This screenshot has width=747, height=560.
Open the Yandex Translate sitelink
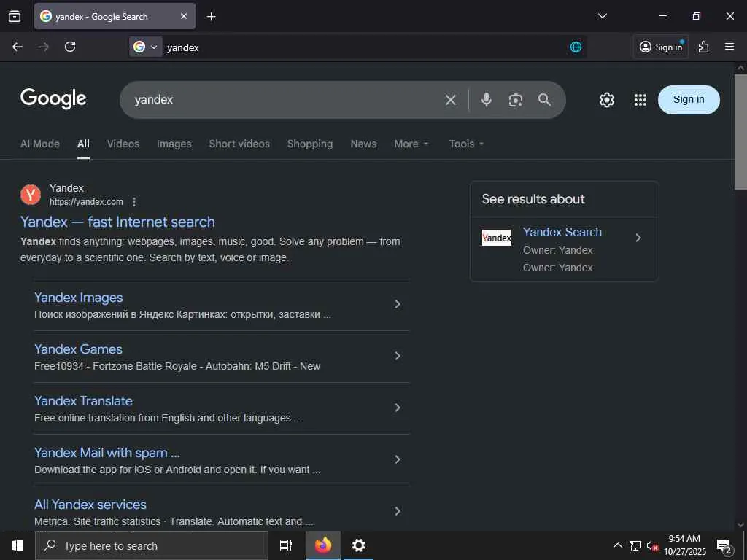tap(83, 401)
